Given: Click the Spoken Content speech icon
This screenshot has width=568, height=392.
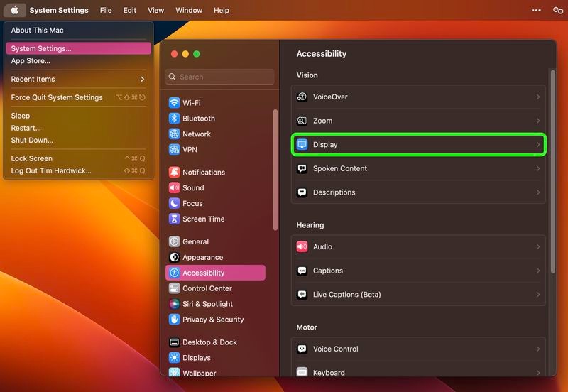Looking at the screenshot, I should [302, 168].
